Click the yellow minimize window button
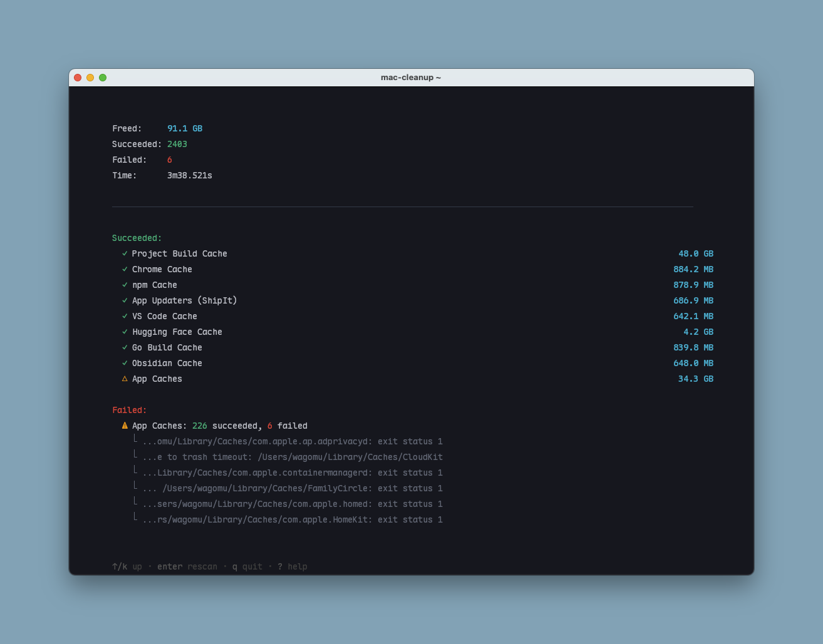The height and width of the screenshot is (644, 823). [90, 78]
